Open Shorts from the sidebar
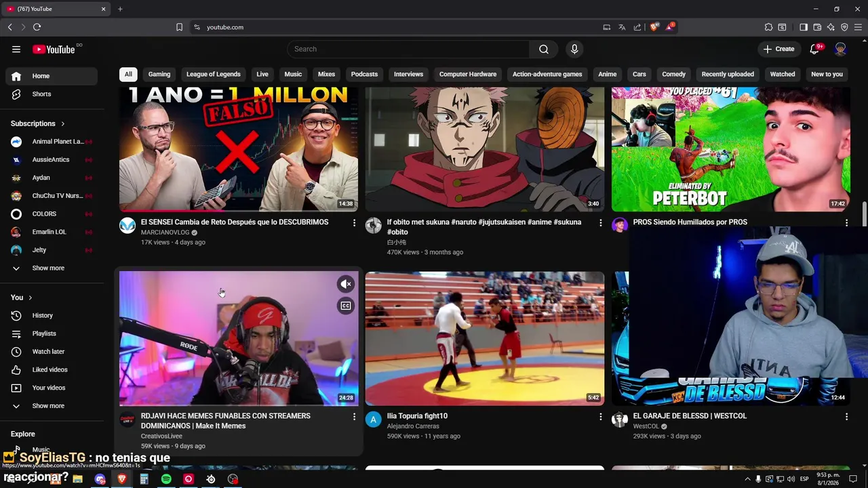Image resolution: width=868 pixels, height=488 pixels. [52, 94]
